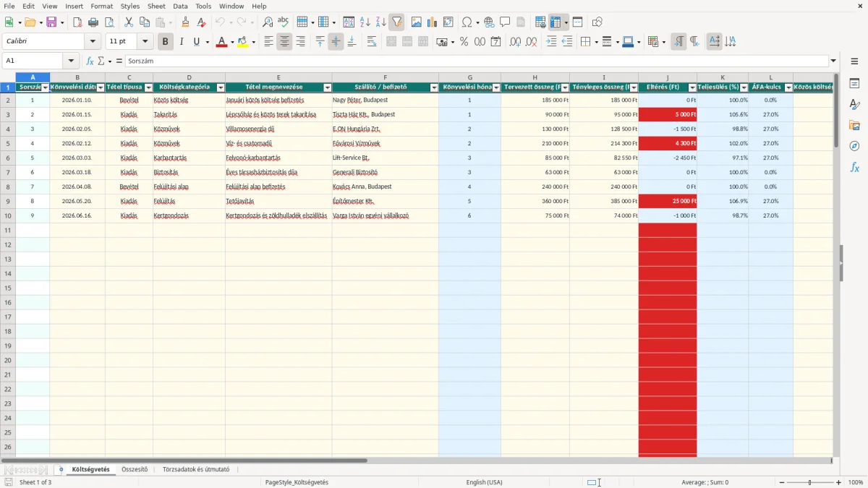Viewport: 868px width, 488px height.
Task: Run the Spelling check icon
Action: [284, 22]
